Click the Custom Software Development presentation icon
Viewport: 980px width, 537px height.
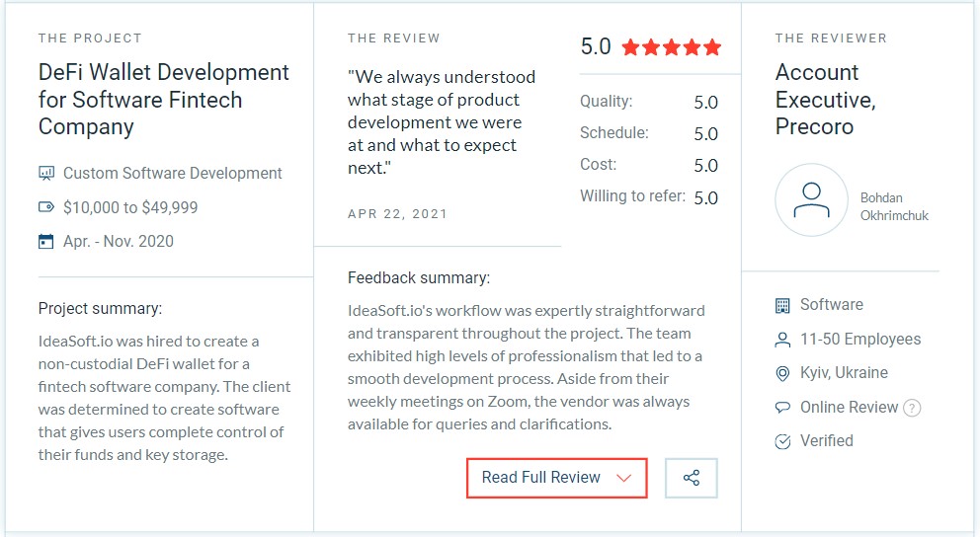coord(46,173)
